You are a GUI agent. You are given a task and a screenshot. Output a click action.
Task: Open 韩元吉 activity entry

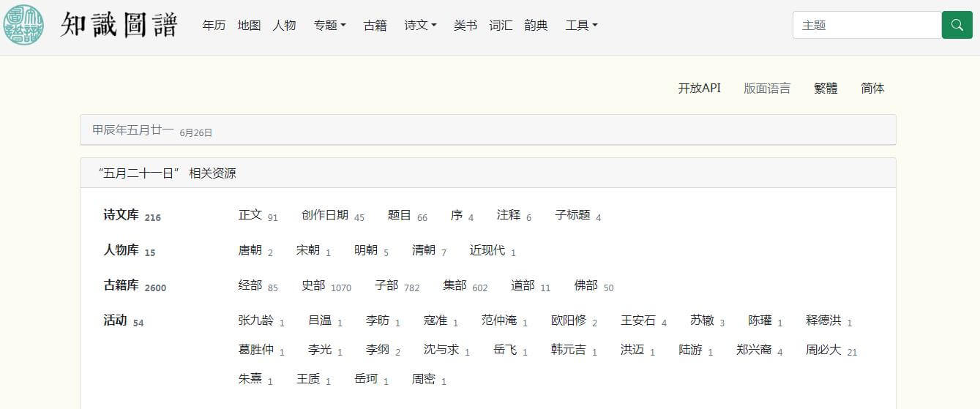tap(569, 350)
